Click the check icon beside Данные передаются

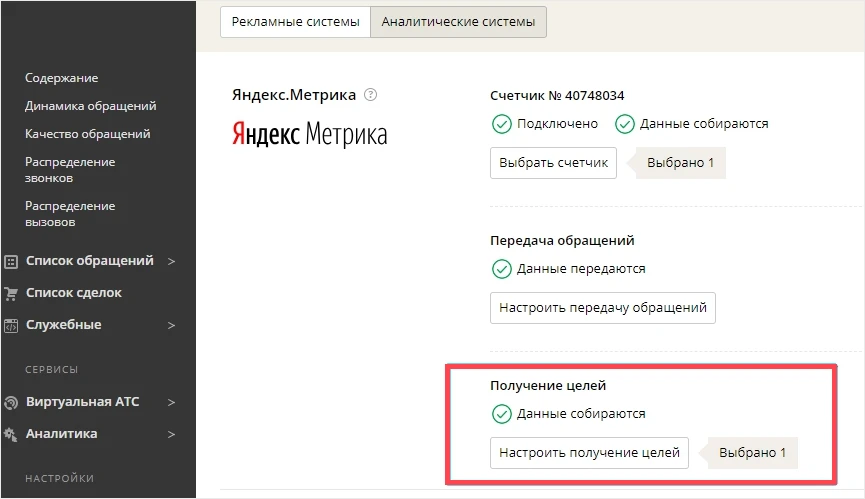pyautogui.click(x=501, y=269)
